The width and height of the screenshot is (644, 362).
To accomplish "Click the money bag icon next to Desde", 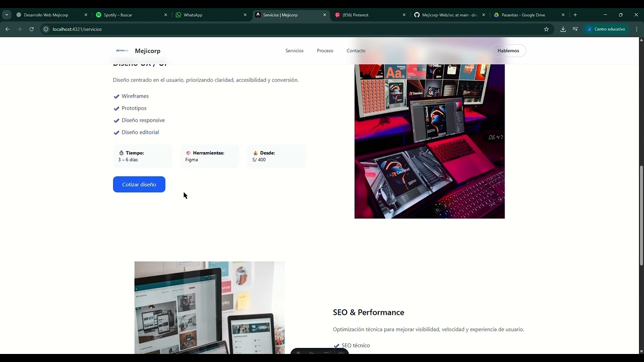I will coord(256,153).
